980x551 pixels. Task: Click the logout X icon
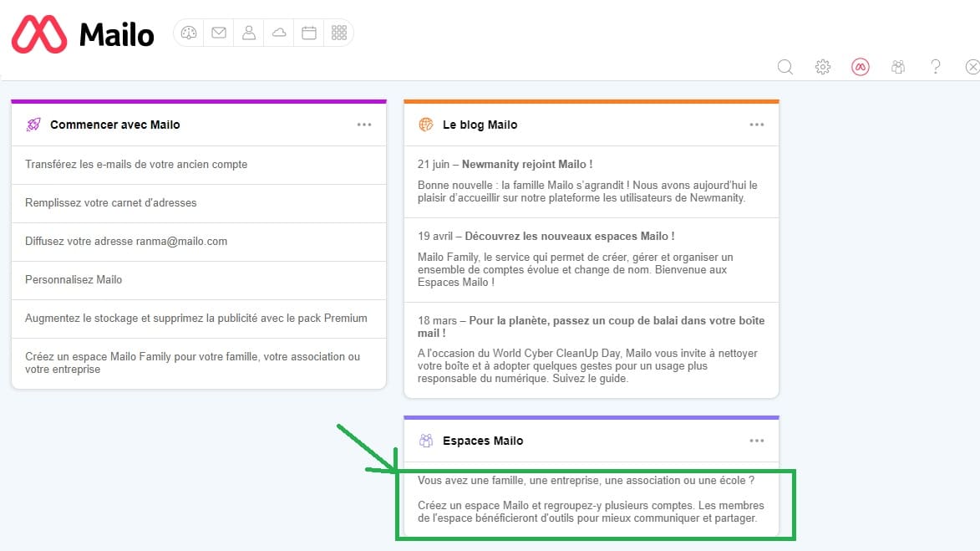(x=972, y=67)
